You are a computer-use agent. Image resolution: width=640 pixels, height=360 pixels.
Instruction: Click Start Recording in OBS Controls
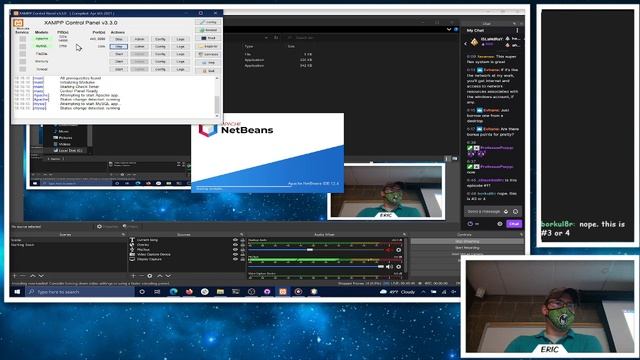(467, 248)
